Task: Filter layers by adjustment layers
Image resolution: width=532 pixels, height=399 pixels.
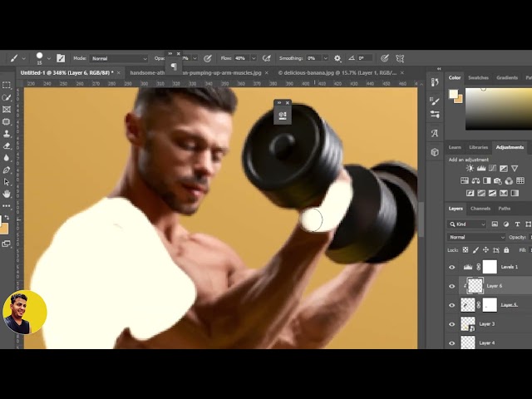Action: (x=506, y=224)
